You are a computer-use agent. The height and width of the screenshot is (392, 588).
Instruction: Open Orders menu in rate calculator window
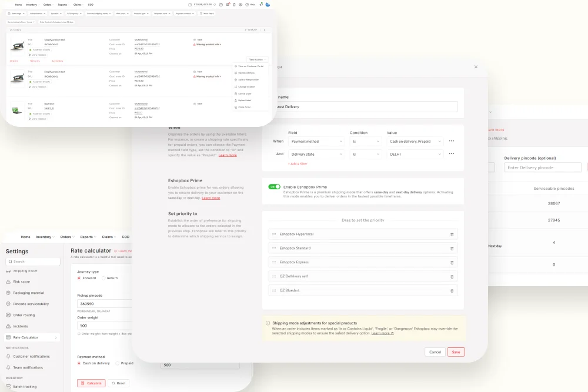tap(68, 237)
